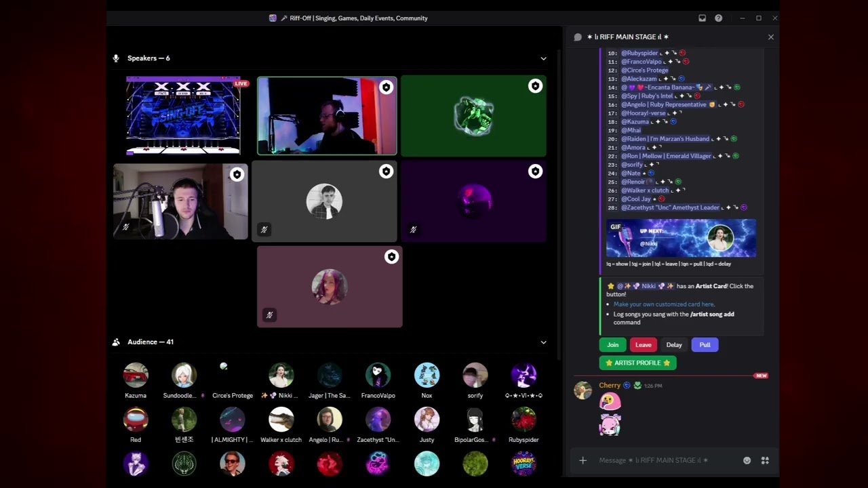The height and width of the screenshot is (488, 868).
Task: Open the SING-OFF live stream tile
Action: tap(183, 116)
